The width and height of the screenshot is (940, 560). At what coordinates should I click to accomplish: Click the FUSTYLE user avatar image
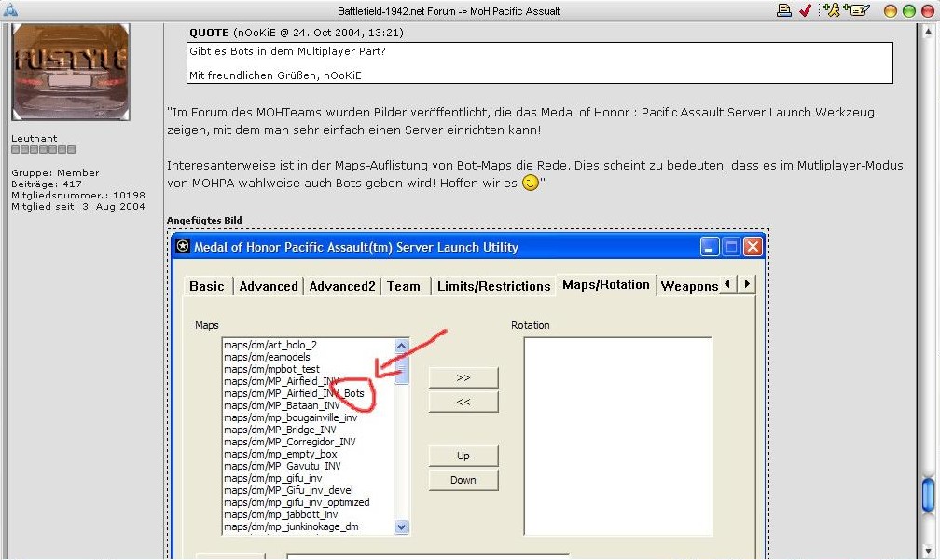(70, 72)
